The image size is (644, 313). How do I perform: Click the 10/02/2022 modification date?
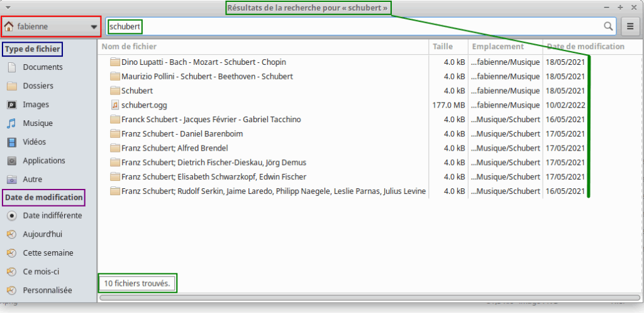tap(565, 105)
